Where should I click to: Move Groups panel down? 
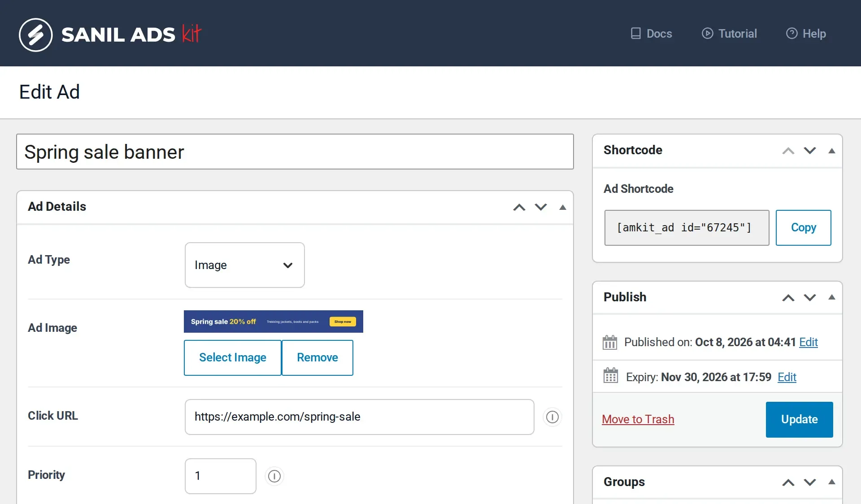tap(810, 482)
